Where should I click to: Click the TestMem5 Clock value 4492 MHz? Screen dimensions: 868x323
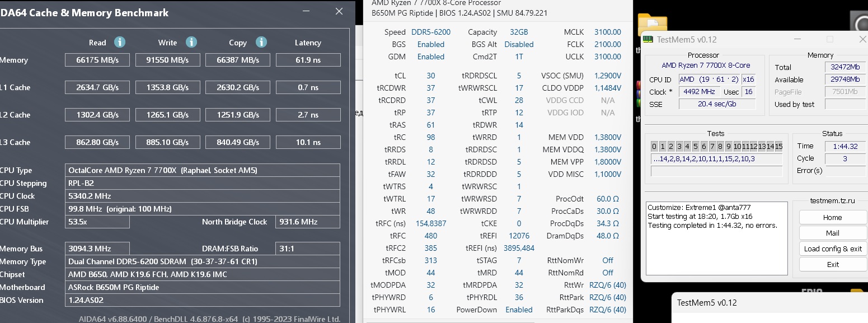(x=699, y=92)
